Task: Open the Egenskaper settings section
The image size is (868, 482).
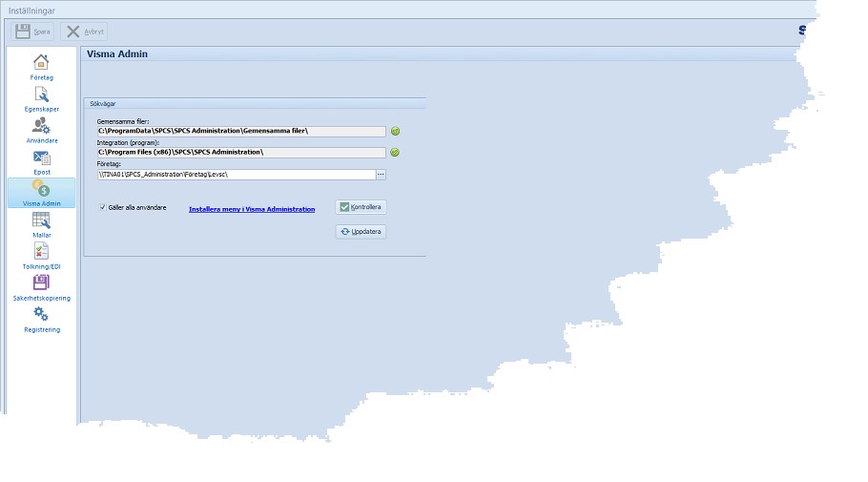Action: [x=42, y=99]
